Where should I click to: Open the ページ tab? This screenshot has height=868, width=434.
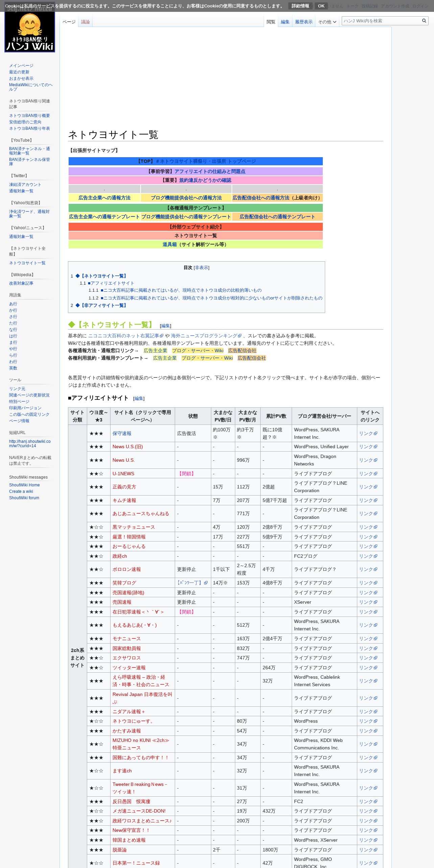[x=69, y=22]
